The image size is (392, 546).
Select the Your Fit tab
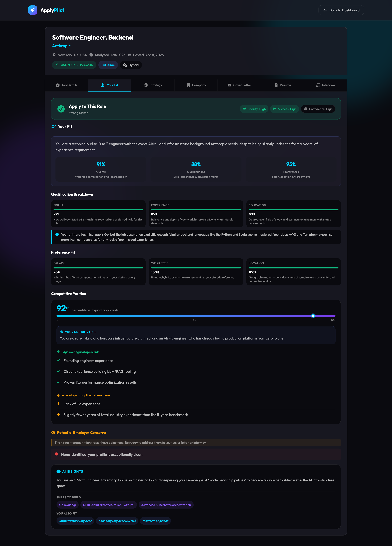click(110, 85)
